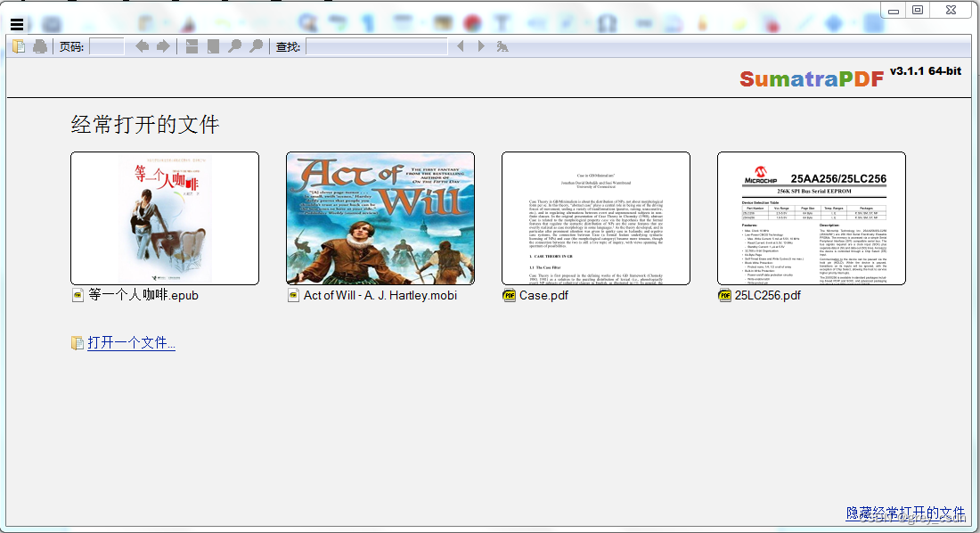Click the Print toolbar icon
The image size is (980, 533).
(x=40, y=46)
